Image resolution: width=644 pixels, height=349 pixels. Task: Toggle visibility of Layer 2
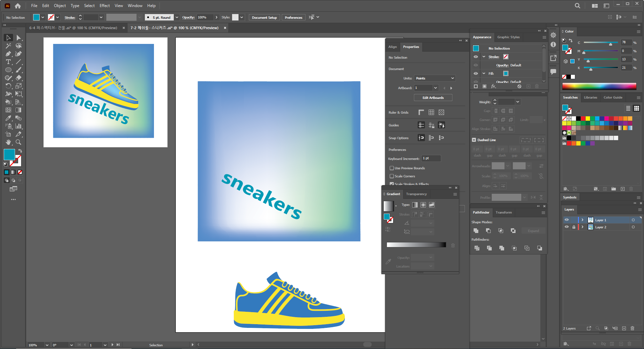(567, 227)
